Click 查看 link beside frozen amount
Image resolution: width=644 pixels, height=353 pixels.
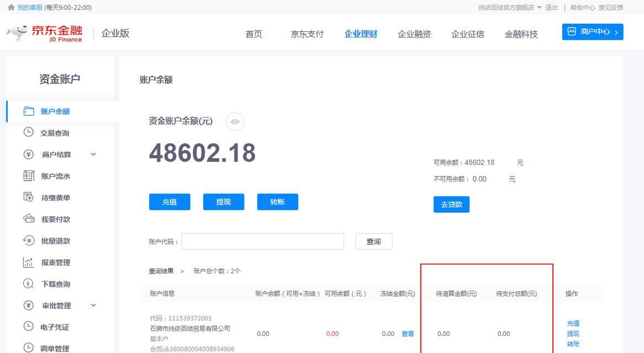click(408, 334)
